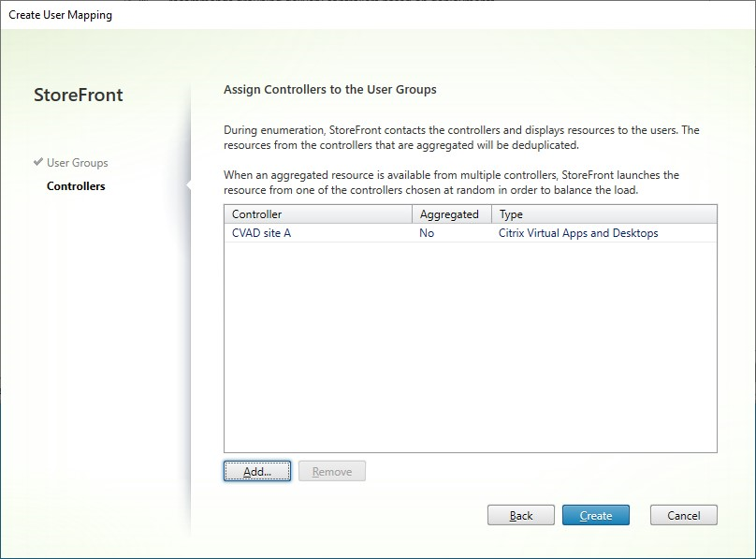This screenshot has height=559, width=756.
Task: Select the Controllers step in sidebar
Action: click(x=74, y=185)
